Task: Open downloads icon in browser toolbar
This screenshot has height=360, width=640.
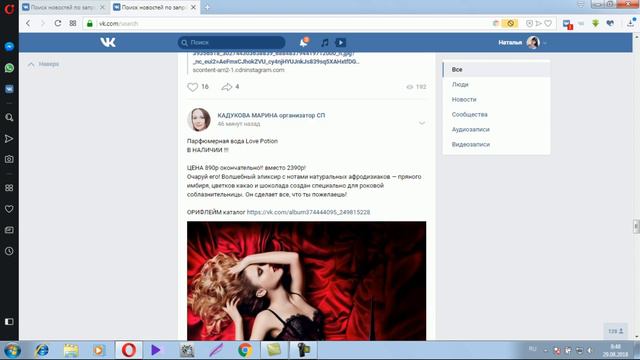Action: [631, 23]
